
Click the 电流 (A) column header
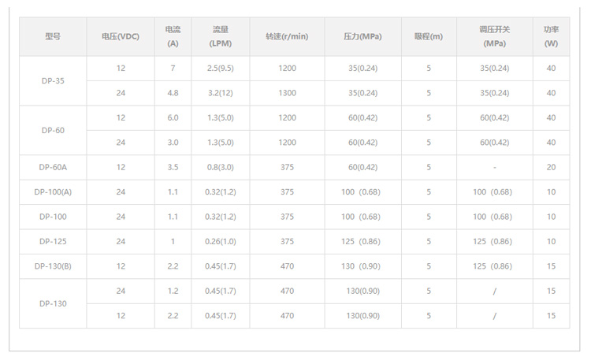point(173,36)
